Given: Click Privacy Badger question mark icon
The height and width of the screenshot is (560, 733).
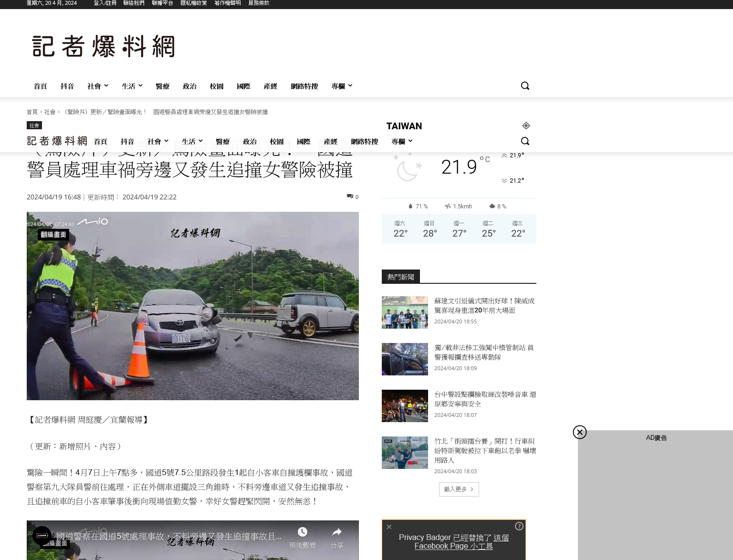Looking at the screenshot, I should [519, 526].
